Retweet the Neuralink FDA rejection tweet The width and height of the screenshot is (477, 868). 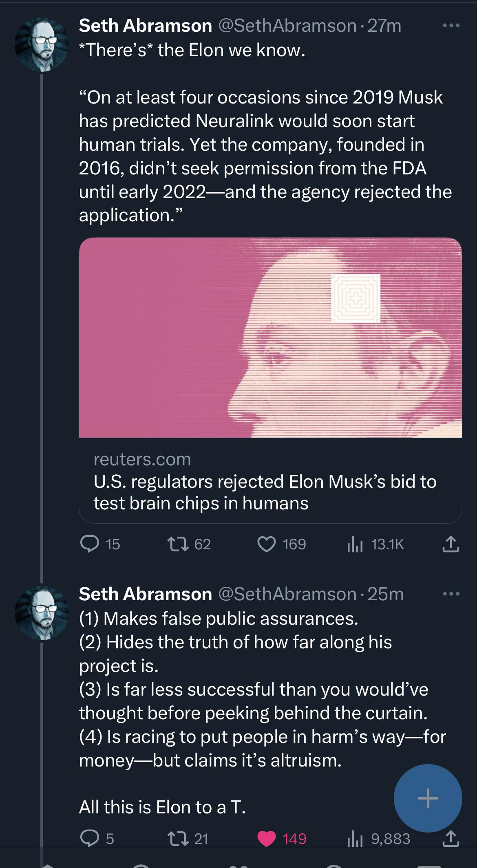click(x=178, y=544)
